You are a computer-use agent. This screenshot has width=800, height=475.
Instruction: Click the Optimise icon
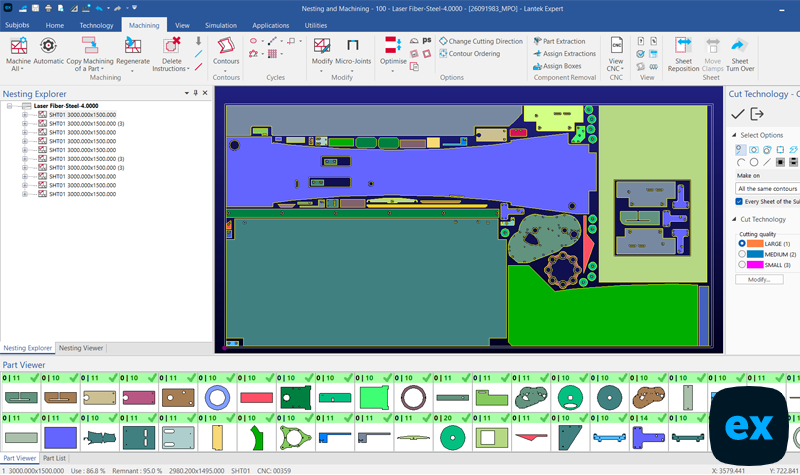click(393, 45)
